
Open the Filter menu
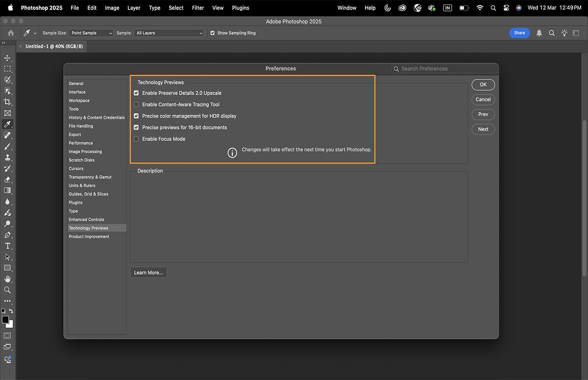click(198, 8)
